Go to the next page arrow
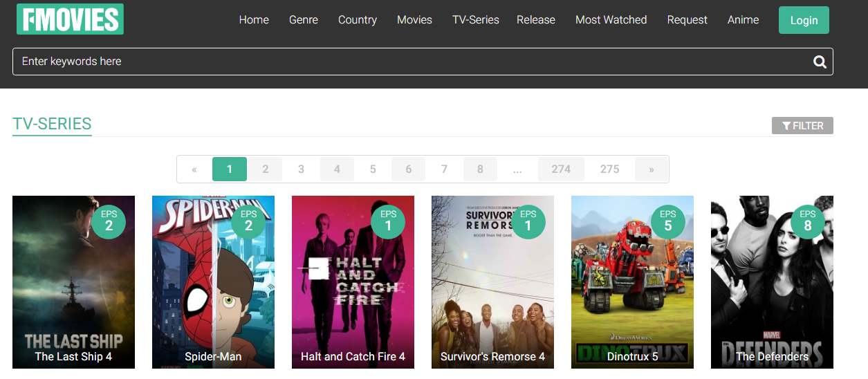Screen dimensions: 868x379 coord(651,169)
